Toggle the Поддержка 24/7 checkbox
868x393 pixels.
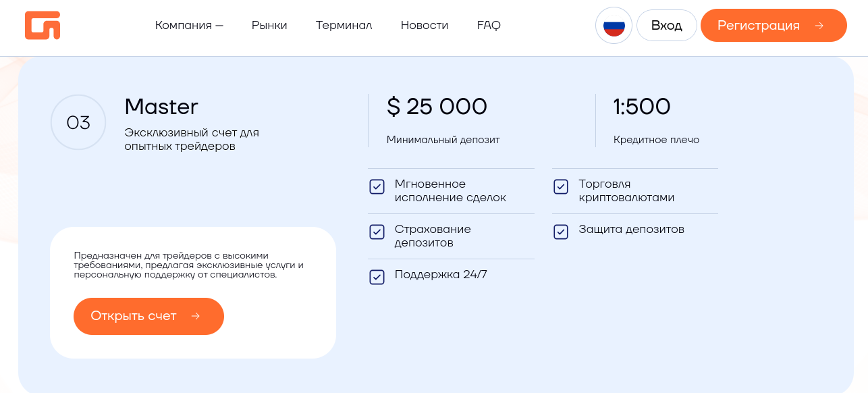pyautogui.click(x=377, y=277)
